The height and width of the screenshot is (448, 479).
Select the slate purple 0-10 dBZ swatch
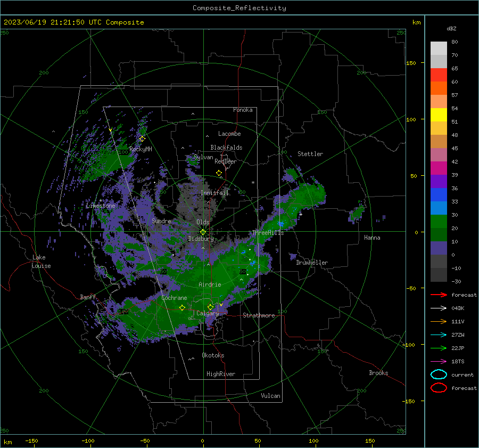point(439,248)
